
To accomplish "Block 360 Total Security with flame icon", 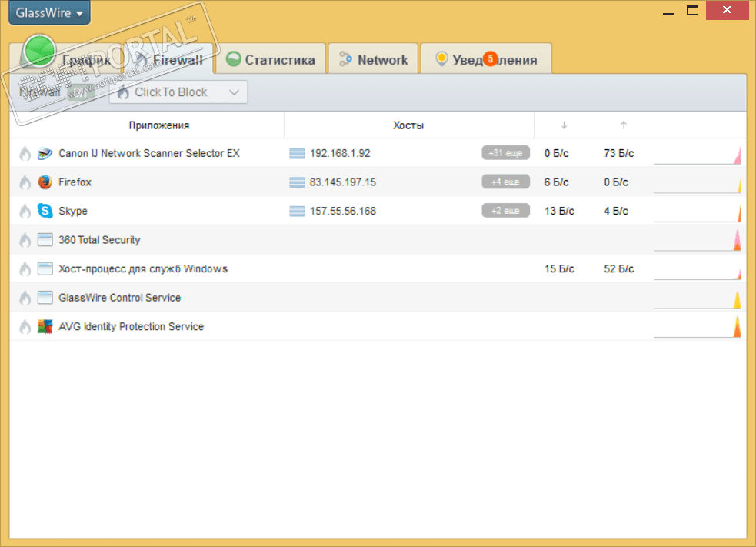I will 25,240.
